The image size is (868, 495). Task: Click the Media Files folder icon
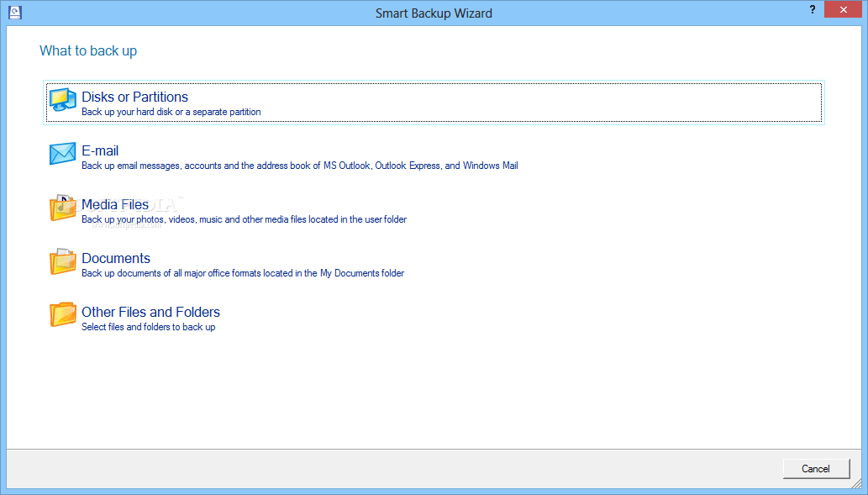[62, 208]
